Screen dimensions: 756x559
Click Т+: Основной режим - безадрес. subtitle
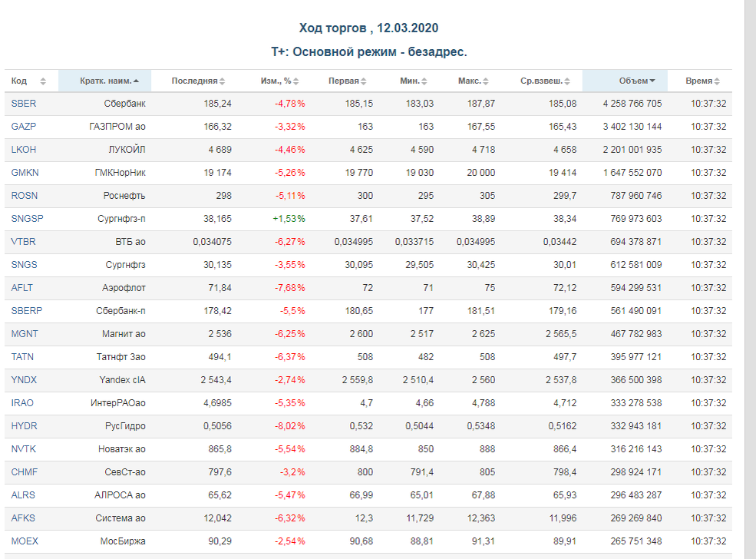(x=369, y=51)
